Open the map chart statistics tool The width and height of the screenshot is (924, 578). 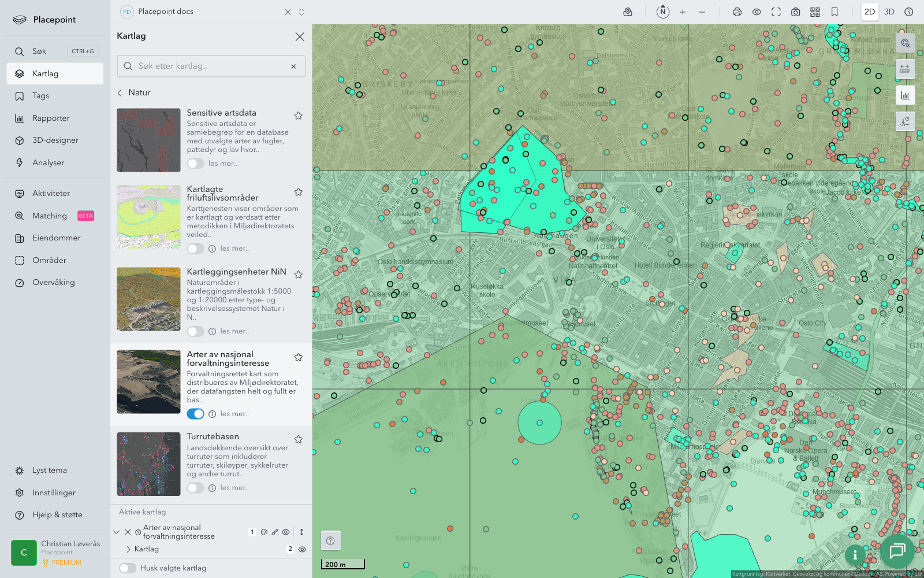(905, 95)
